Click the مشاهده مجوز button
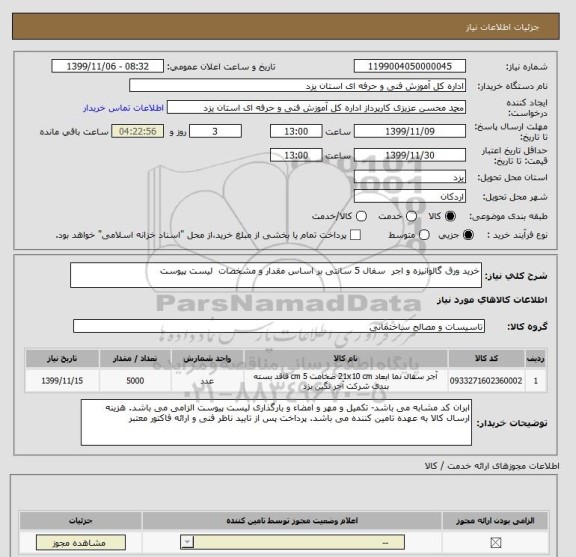 pyautogui.click(x=81, y=542)
